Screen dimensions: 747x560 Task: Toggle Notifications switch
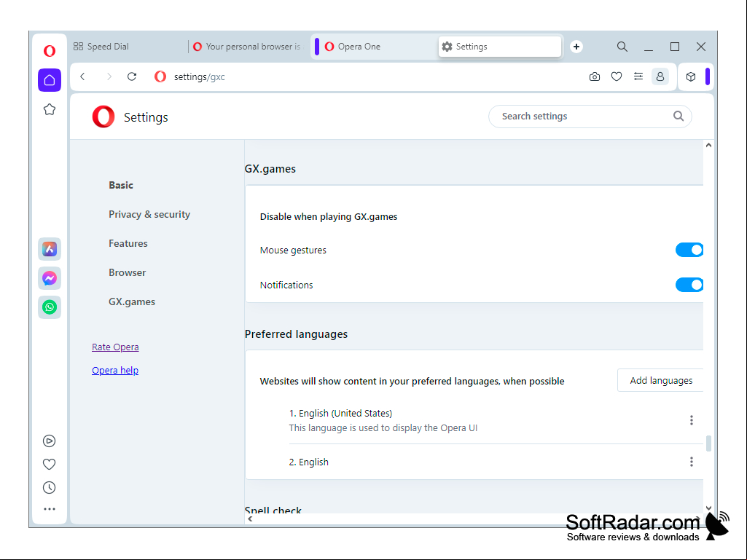(x=689, y=285)
